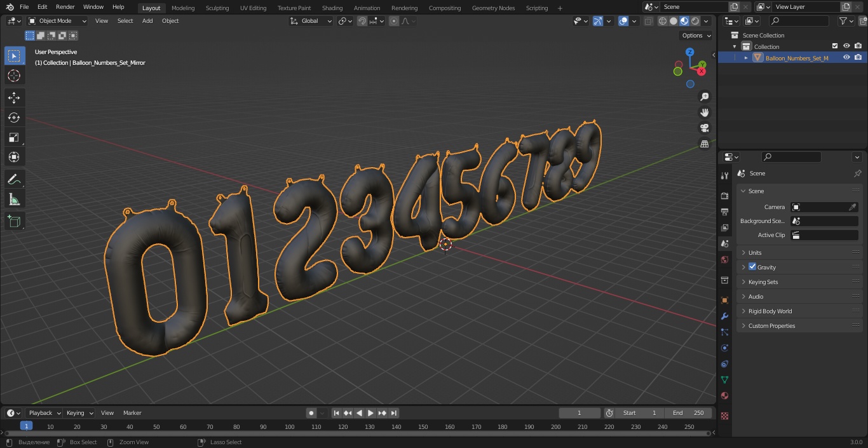Click the Camera field in Scene
The image size is (868, 448).
click(x=824, y=207)
